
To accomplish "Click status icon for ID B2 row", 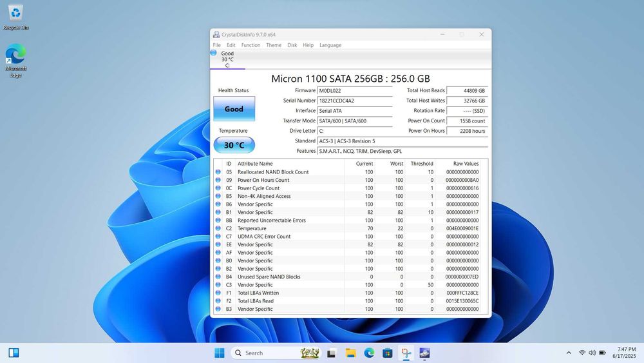I will pos(218,268).
